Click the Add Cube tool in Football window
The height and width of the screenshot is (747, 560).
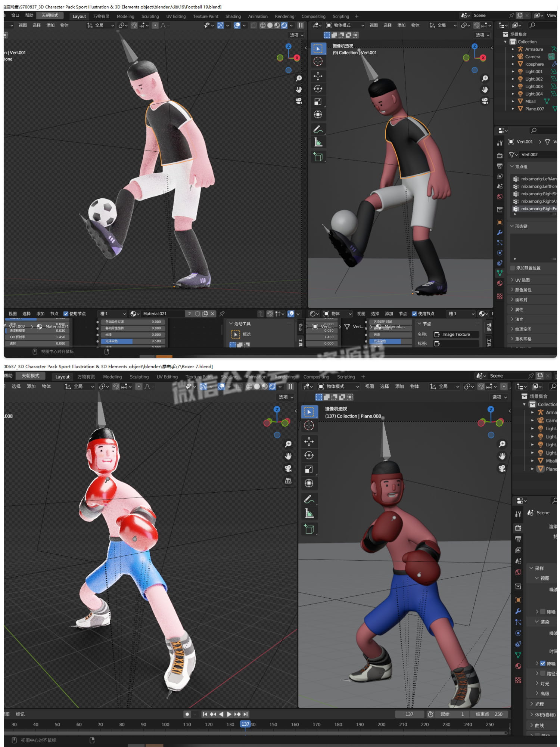[x=318, y=157]
